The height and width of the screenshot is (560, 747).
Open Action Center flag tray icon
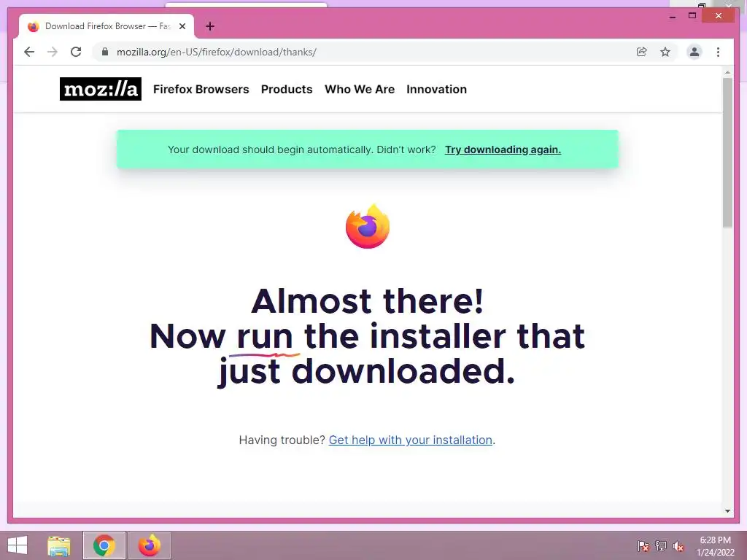click(643, 546)
